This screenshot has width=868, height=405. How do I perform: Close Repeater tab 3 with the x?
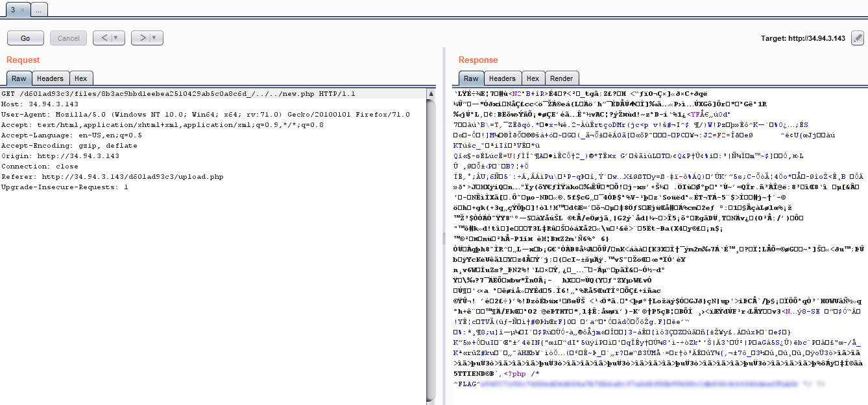tap(21, 10)
